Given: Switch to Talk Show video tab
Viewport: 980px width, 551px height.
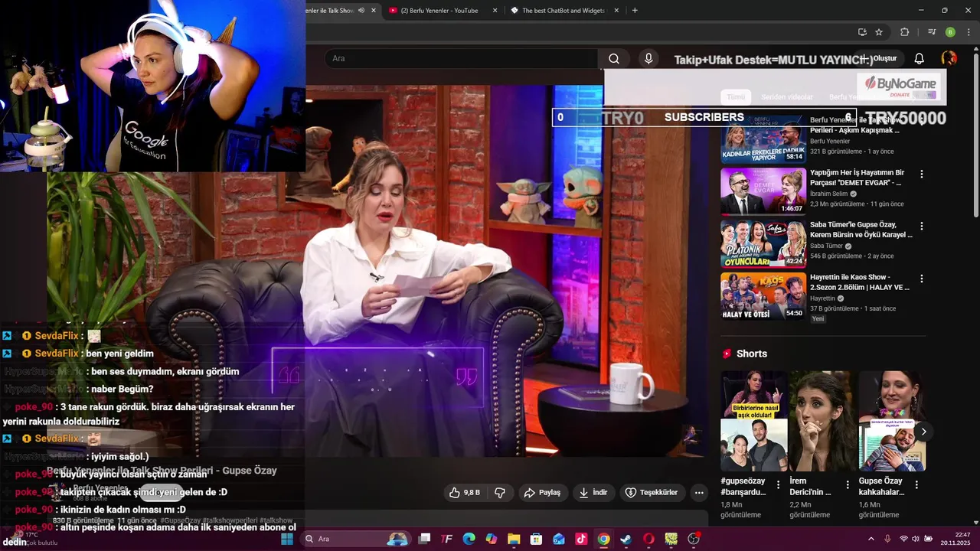Looking at the screenshot, I should click(329, 10).
